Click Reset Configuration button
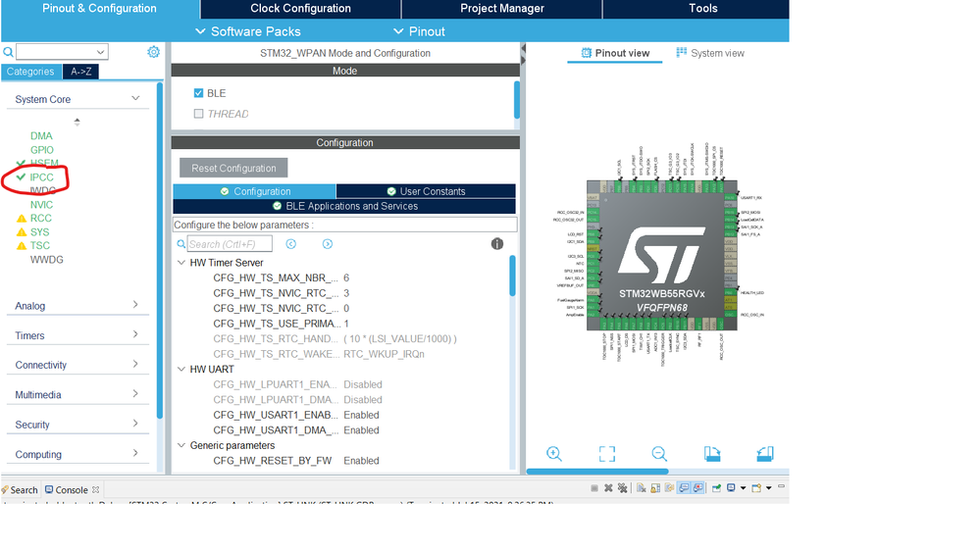The height and width of the screenshot is (553, 980). pyautogui.click(x=233, y=168)
